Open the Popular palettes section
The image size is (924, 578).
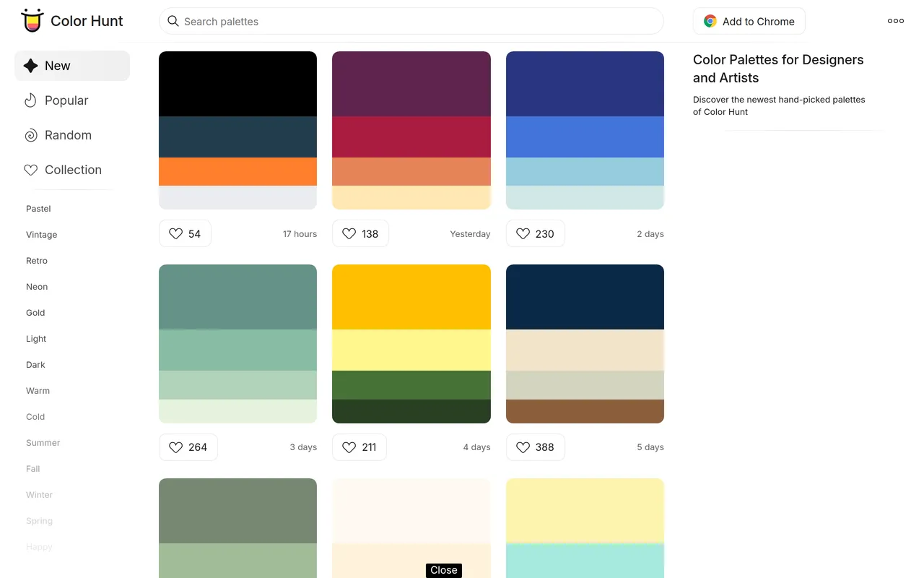(72, 100)
